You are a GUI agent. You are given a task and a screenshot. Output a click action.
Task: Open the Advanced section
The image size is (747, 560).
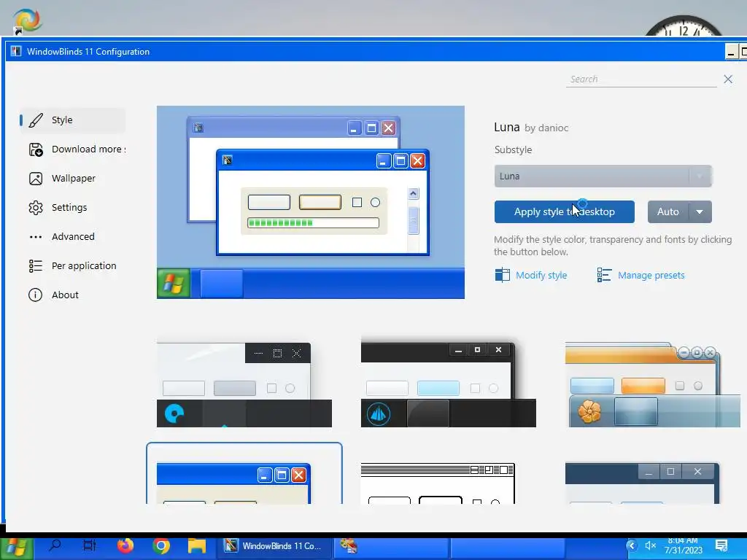[73, 237]
